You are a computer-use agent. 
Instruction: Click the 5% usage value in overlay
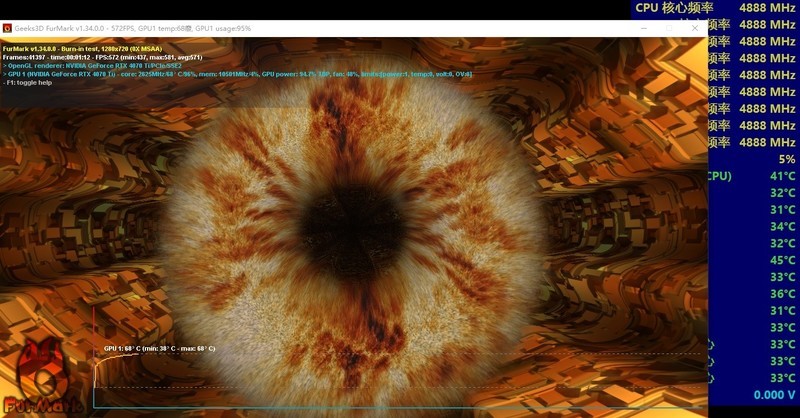click(787, 159)
